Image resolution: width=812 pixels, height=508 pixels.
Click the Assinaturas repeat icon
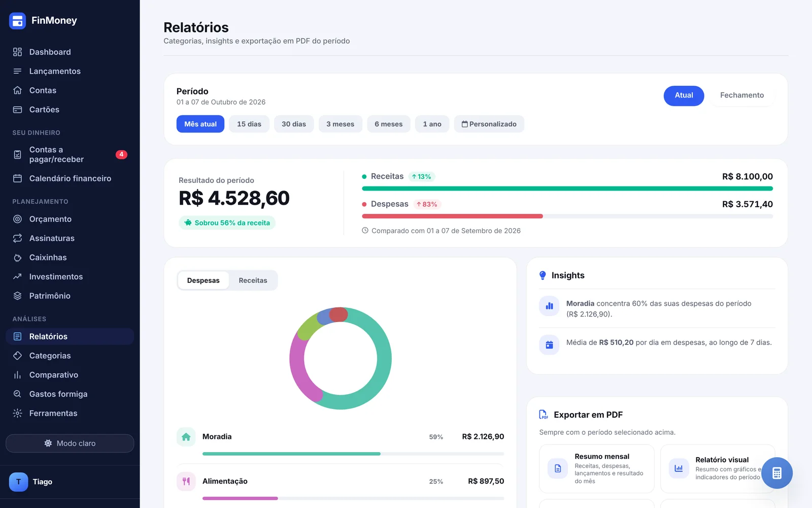point(17,238)
